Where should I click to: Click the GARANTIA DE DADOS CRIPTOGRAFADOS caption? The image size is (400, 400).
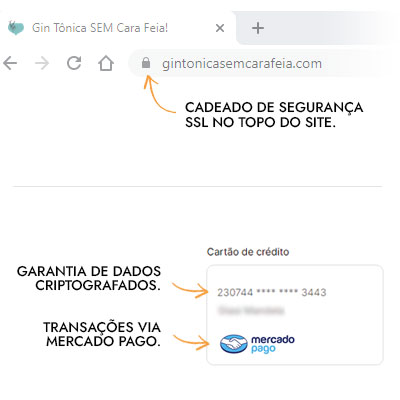89,278
